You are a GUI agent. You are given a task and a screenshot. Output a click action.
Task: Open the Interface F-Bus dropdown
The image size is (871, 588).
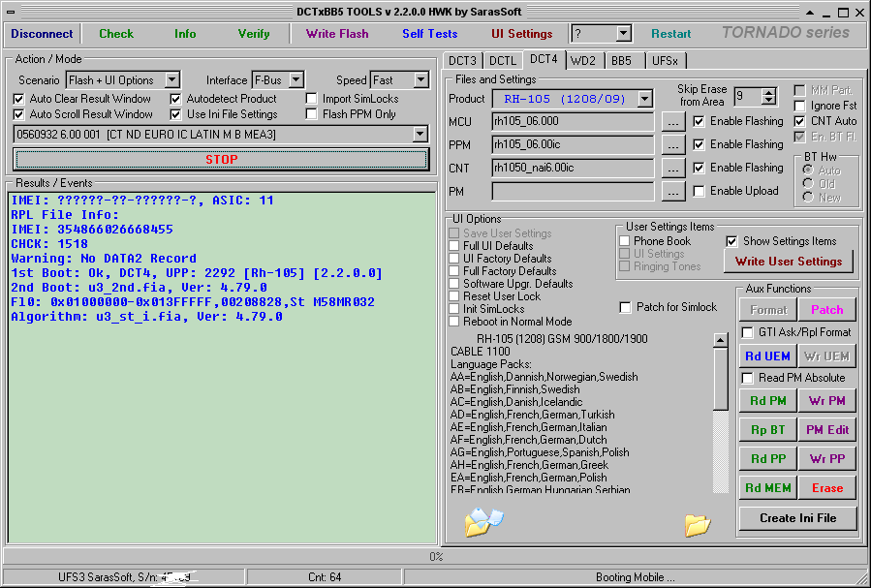[296, 80]
